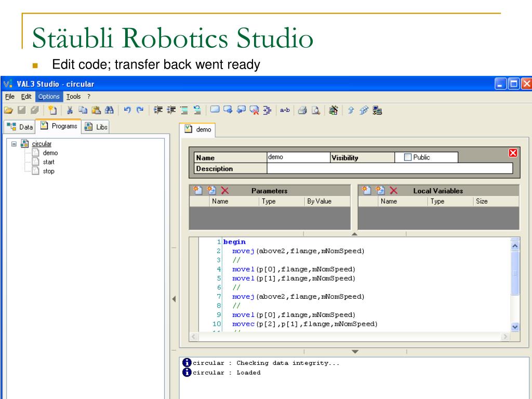The width and height of the screenshot is (532, 399).
Task: Switch to the Data tab
Action: tap(20, 127)
